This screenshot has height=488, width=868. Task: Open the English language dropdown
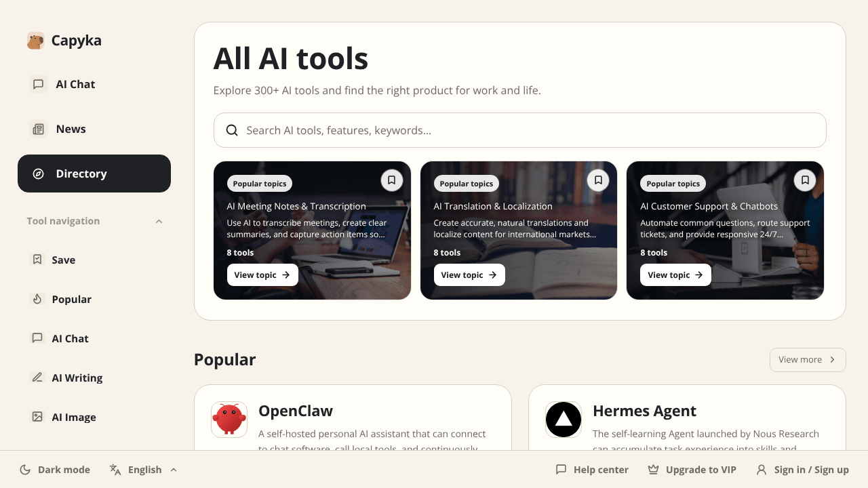coord(144,470)
